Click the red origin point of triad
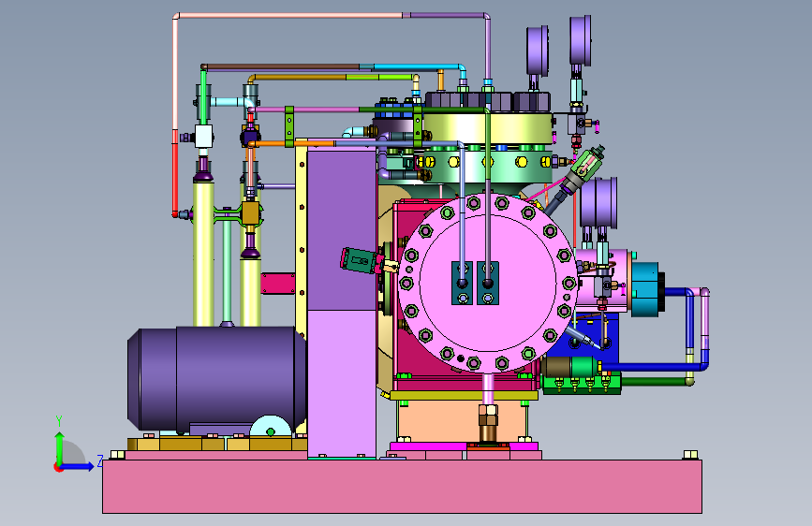The width and height of the screenshot is (812, 526). (x=57, y=468)
